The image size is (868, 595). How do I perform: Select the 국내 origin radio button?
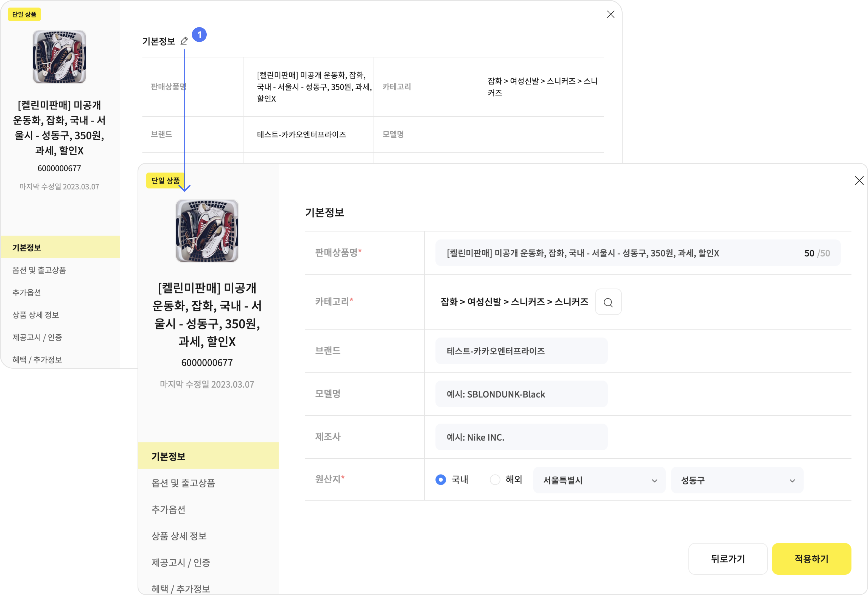coord(441,480)
